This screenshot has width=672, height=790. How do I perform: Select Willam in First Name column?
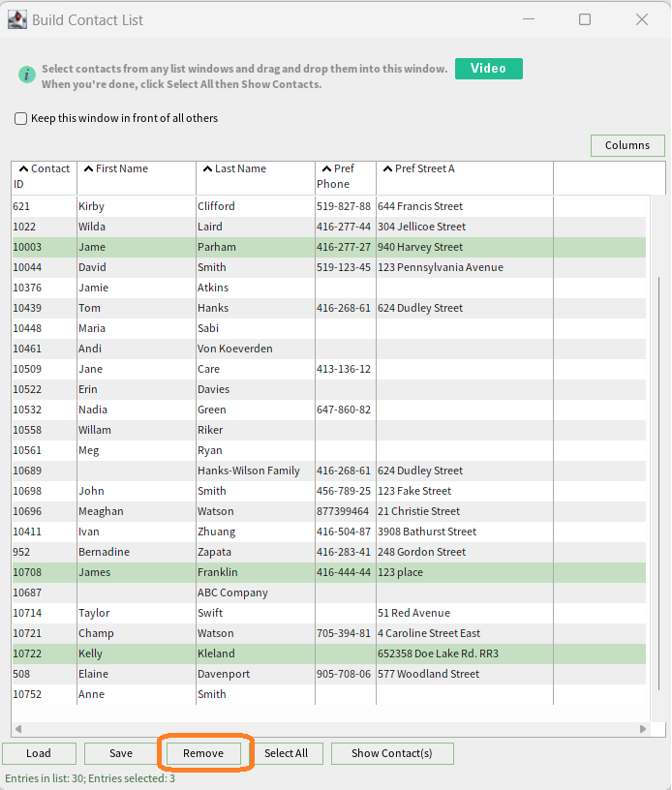coord(136,430)
